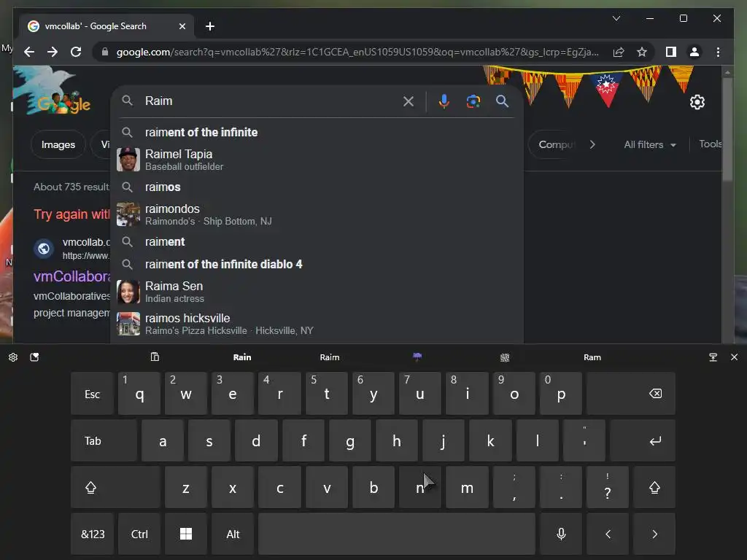Start dictation with keyboard microphone key

click(561, 534)
